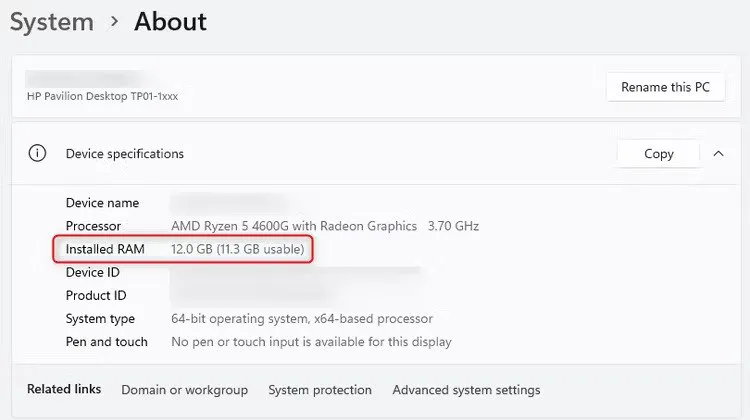Image resolution: width=750 pixels, height=420 pixels.
Task: Open Advanced system settings link
Action: 466,390
